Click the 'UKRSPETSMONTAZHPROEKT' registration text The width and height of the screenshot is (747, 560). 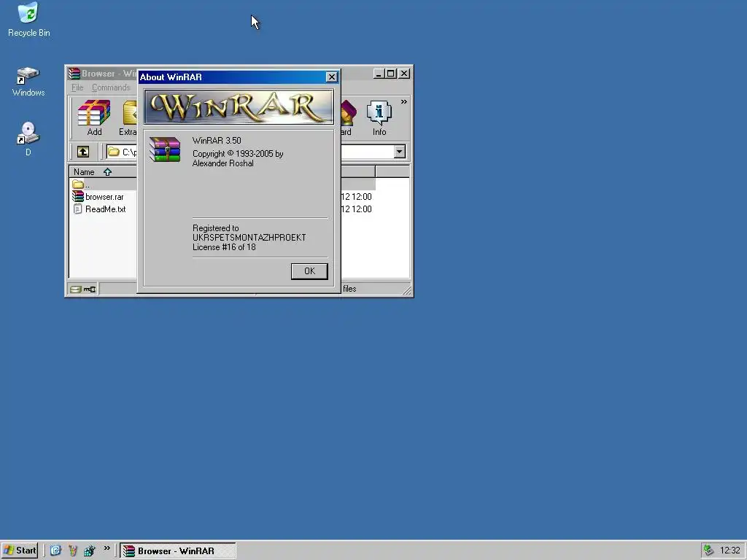click(x=249, y=237)
